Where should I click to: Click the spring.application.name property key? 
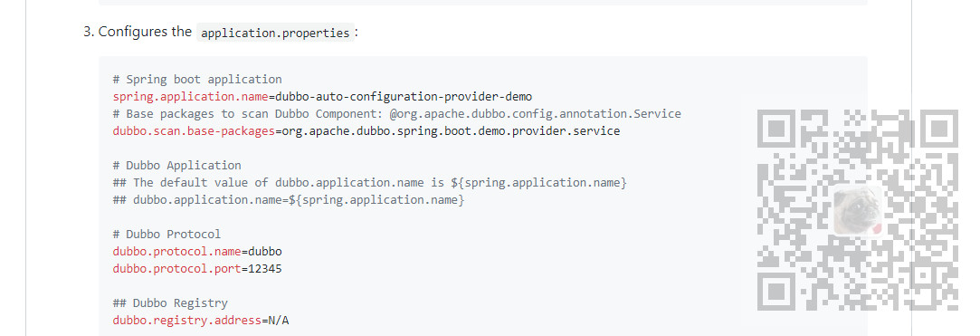point(191,96)
